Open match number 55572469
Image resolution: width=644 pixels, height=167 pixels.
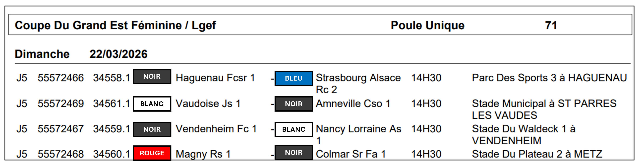click(61, 104)
